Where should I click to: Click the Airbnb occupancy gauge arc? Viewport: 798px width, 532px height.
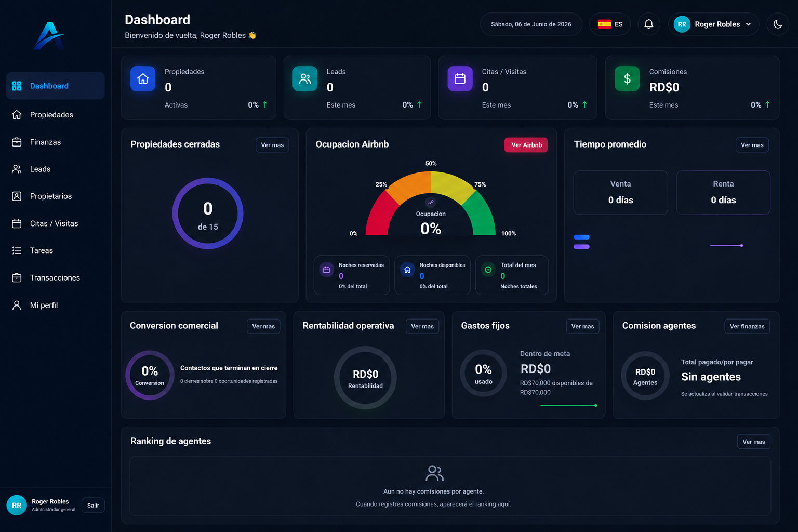(x=431, y=203)
